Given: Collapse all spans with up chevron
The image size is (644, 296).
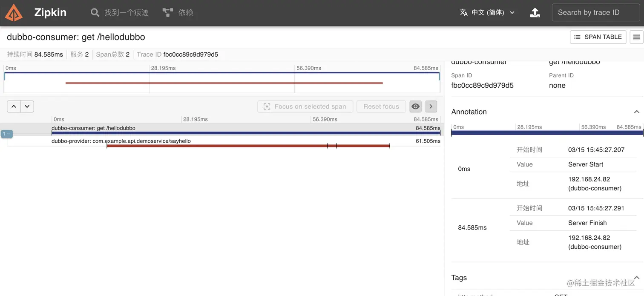Looking at the screenshot, I should [14, 106].
